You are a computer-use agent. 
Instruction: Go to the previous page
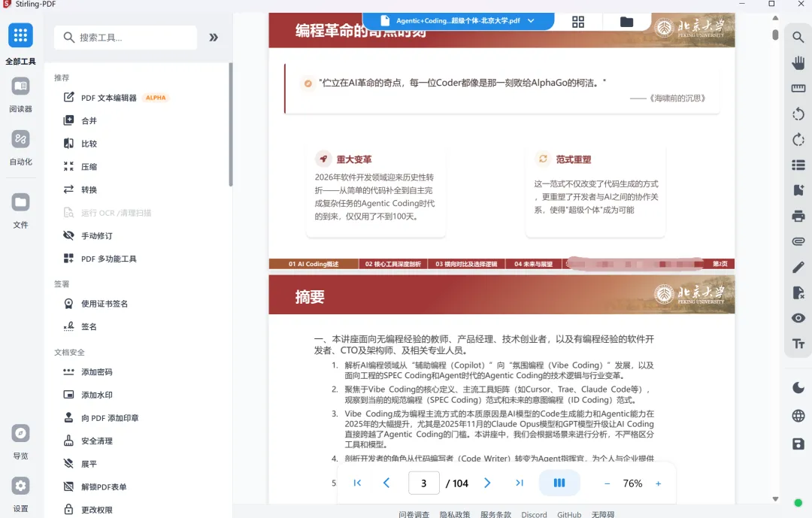point(386,483)
